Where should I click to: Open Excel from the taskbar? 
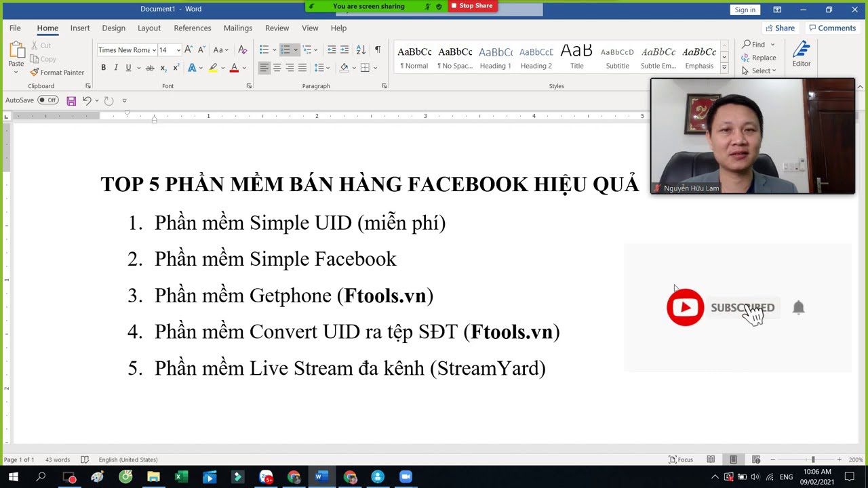pyautogui.click(x=181, y=477)
